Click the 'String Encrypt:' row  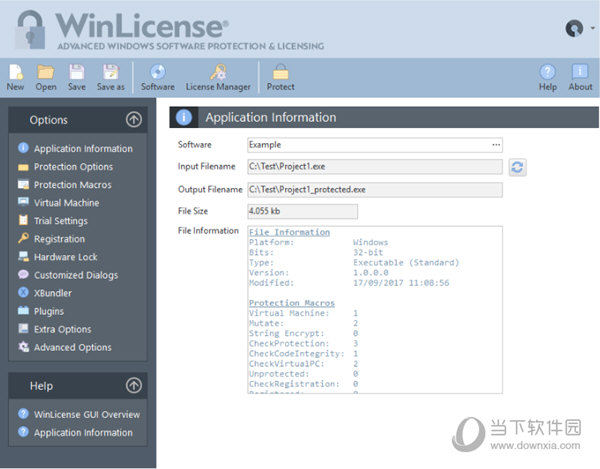click(x=303, y=333)
